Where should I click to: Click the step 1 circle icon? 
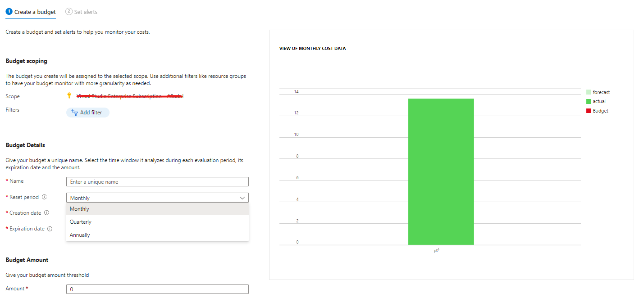[x=9, y=12]
